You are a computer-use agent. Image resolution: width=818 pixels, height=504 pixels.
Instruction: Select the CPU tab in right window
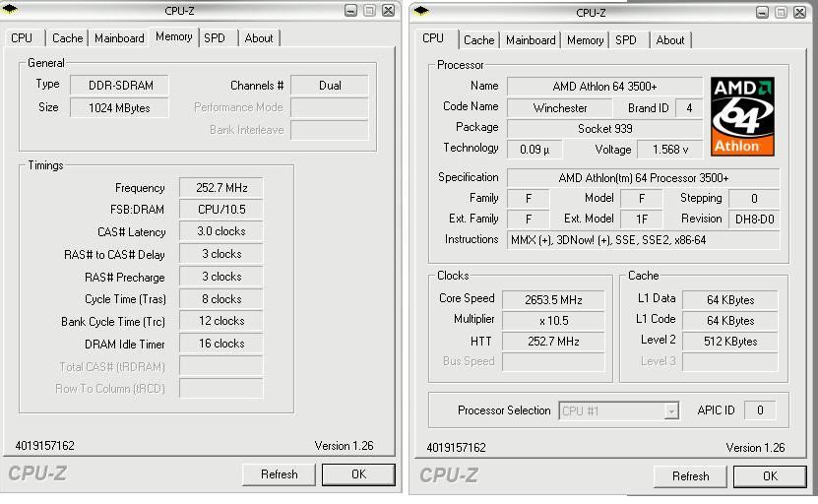click(x=433, y=38)
